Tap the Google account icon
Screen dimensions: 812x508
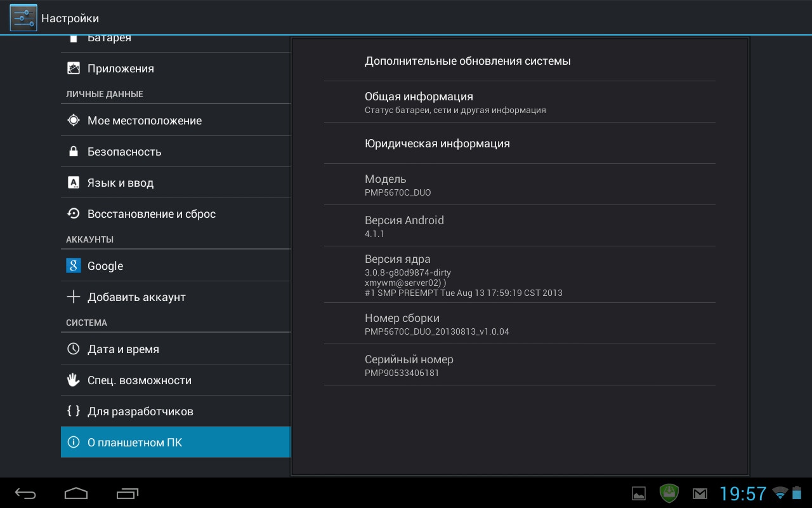[74, 265]
